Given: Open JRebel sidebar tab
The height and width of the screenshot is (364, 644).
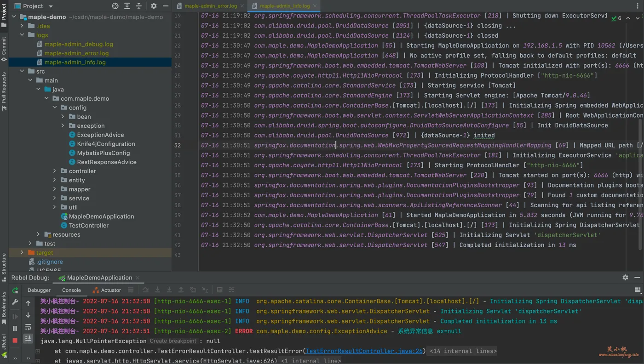Looking at the screenshot, I should click(x=4, y=347).
